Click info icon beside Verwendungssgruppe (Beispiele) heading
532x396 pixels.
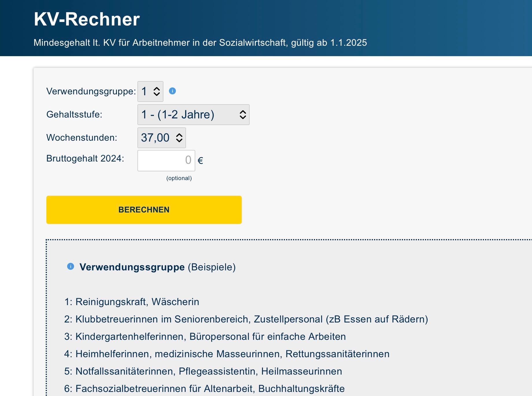point(71,266)
